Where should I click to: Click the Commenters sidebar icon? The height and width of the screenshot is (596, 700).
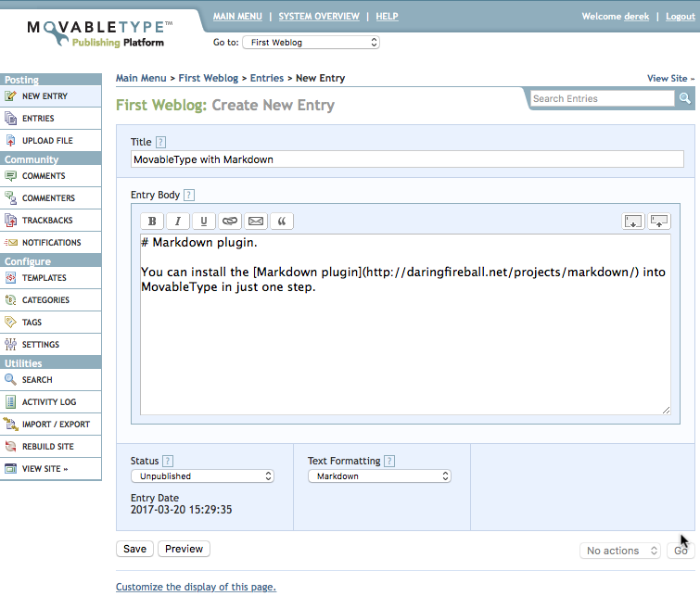(x=11, y=197)
